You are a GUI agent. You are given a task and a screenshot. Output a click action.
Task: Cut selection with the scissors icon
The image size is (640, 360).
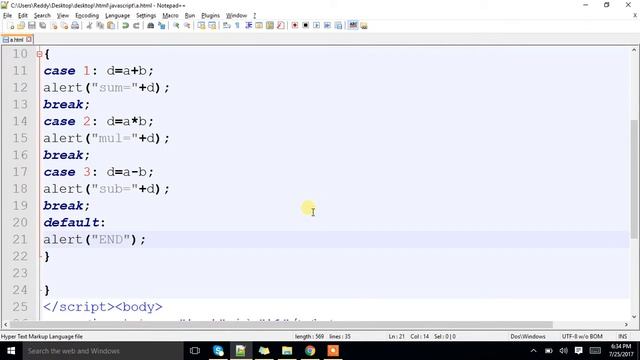(x=89, y=26)
